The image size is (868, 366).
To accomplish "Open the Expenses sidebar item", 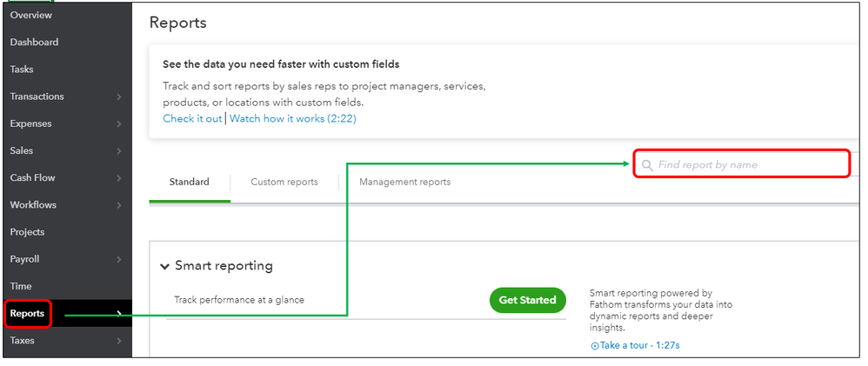I will coord(30,123).
